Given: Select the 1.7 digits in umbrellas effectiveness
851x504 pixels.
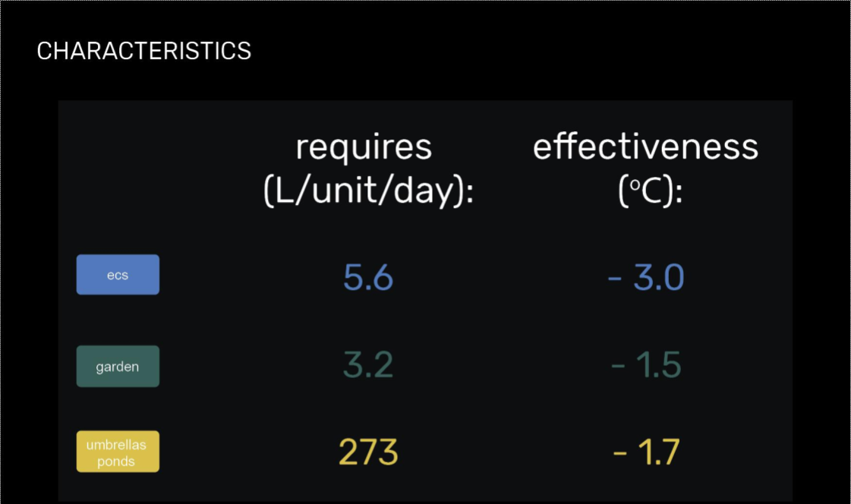Looking at the screenshot, I should [x=658, y=453].
